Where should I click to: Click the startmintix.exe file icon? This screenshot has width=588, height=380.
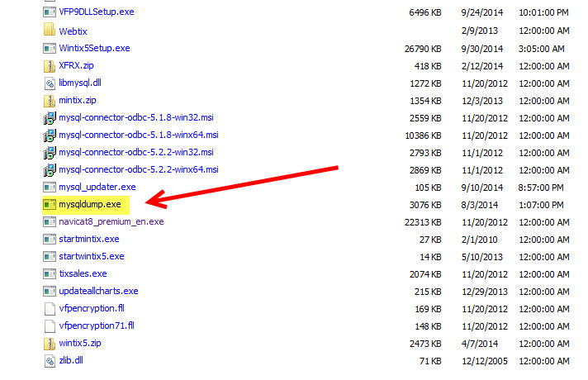point(49,240)
